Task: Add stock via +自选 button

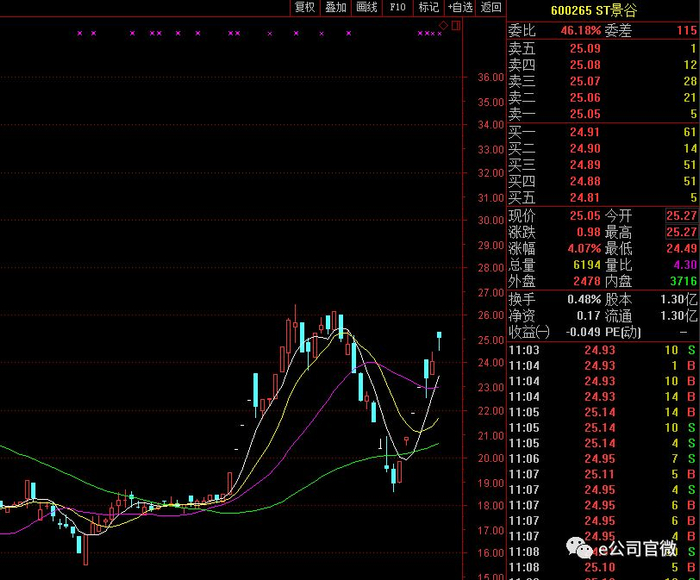Action: (x=460, y=7)
